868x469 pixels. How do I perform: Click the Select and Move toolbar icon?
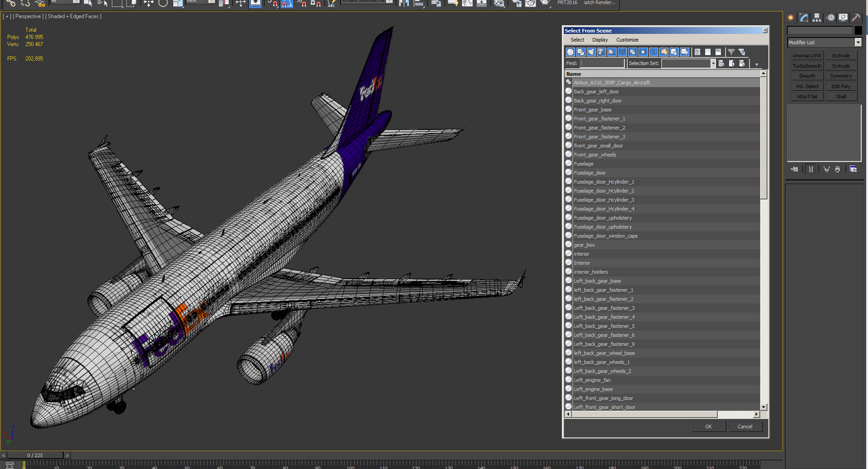click(x=148, y=3)
